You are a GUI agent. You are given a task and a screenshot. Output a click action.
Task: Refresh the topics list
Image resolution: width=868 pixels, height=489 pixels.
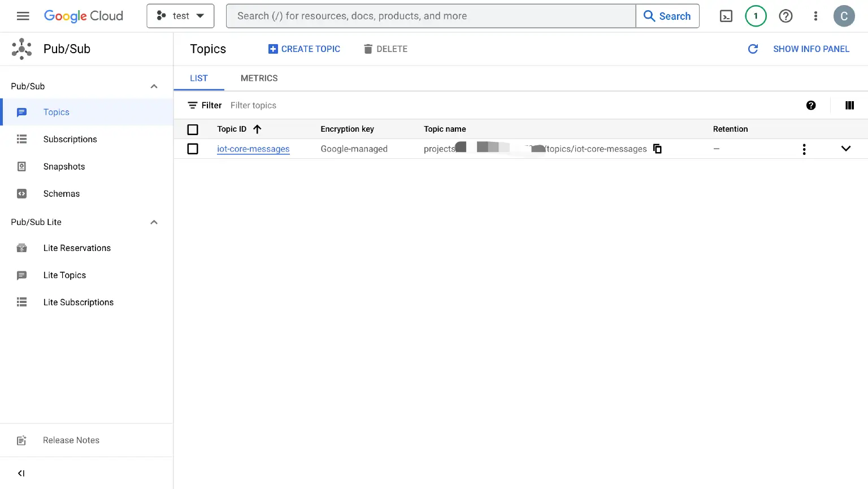753,49
